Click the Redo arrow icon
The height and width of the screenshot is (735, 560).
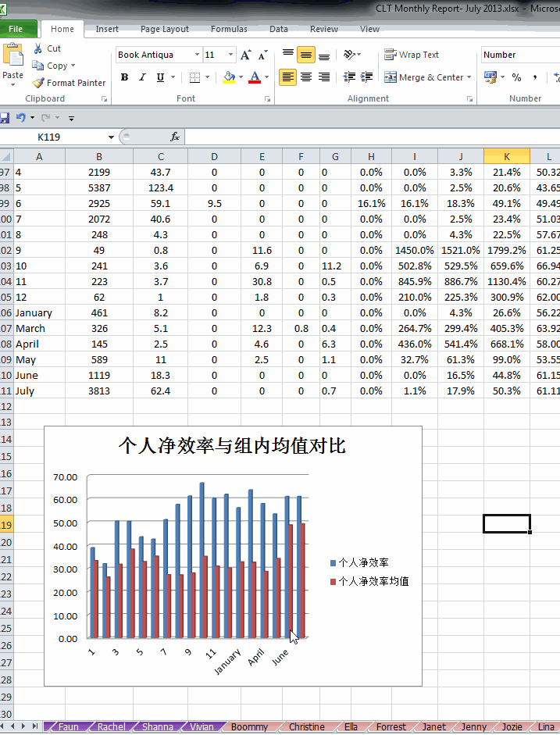45,118
